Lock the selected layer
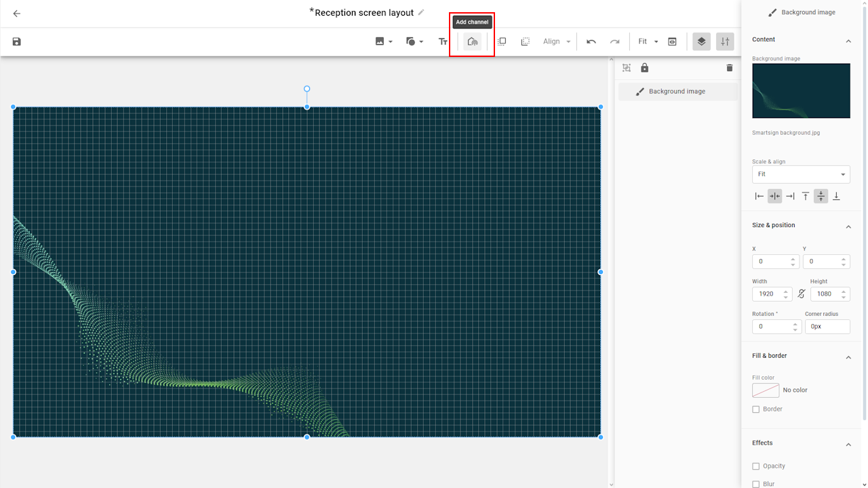Image resolution: width=868 pixels, height=488 pixels. pyautogui.click(x=644, y=68)
